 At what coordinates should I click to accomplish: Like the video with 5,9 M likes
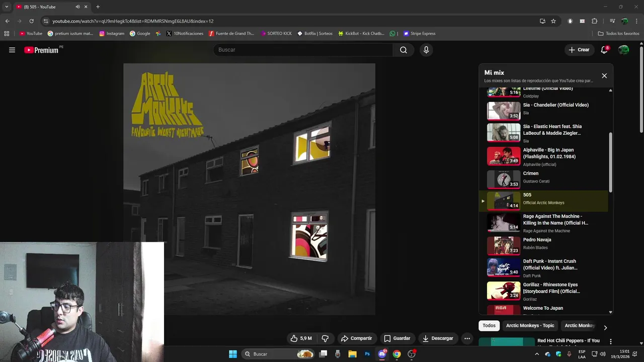[x=301, y=338]
